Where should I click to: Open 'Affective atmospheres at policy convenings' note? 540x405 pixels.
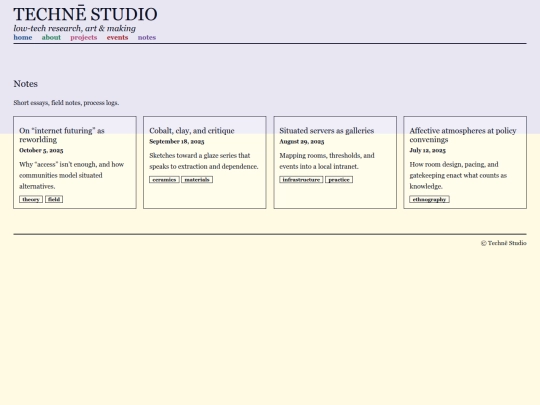[x=463, y=135]
